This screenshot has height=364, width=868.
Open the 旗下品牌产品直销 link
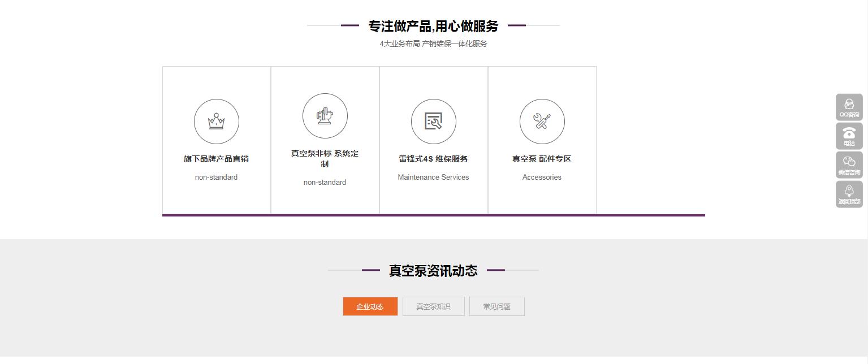[216, 159]
